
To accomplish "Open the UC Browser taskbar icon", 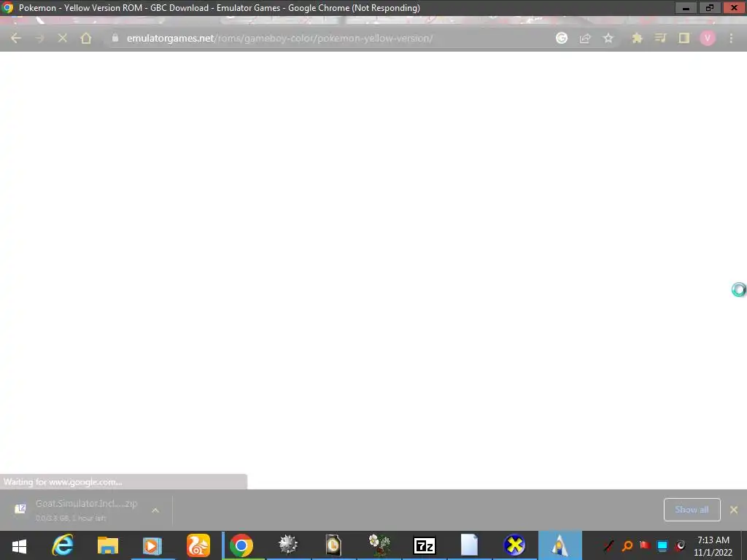I will coord(198,545).
